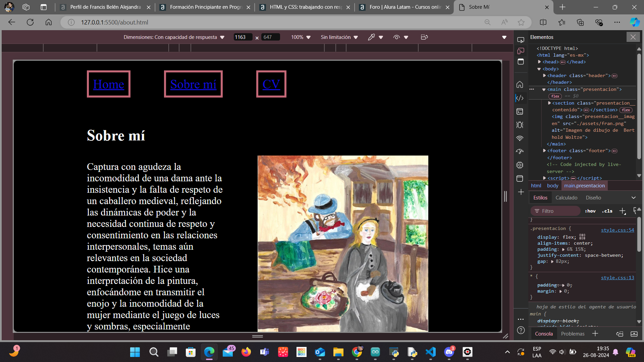The height and width of the screenshot is (362, 644).
Task: Switch to the Problemas drawer tab
Action: pyautogui.click(x=573, y=334)
